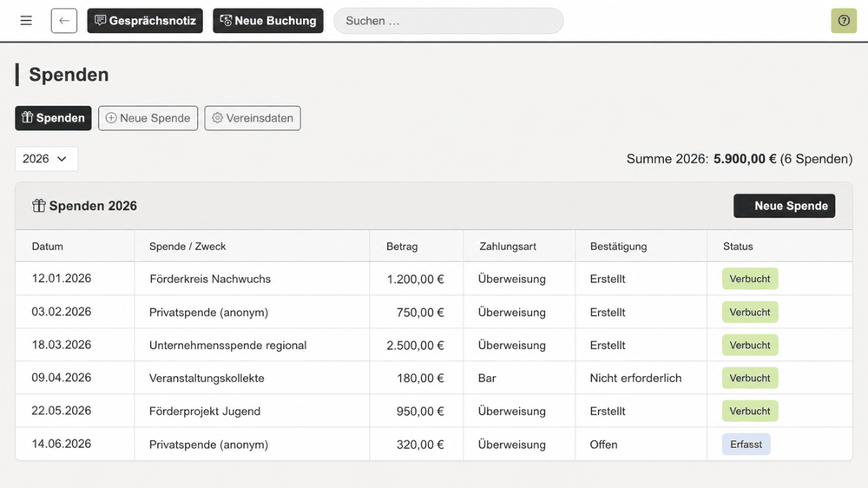Click the amount 1.200,00 €
The image size is (868, 488).
tap(415, 280)
